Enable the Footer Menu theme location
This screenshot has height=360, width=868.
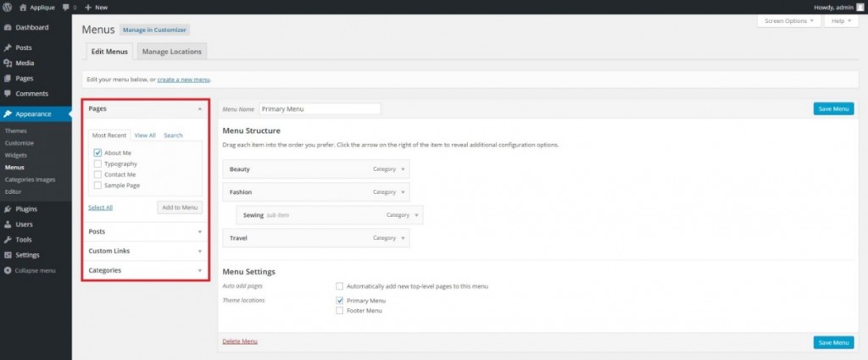(x=340, y=311)
